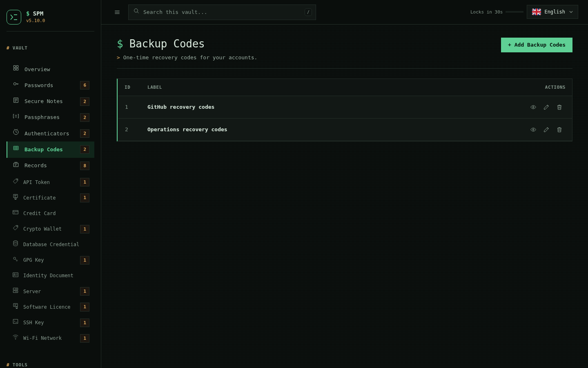
Task: Edit GitHub recovery codes with pencil icon
Action: point(546,107)
